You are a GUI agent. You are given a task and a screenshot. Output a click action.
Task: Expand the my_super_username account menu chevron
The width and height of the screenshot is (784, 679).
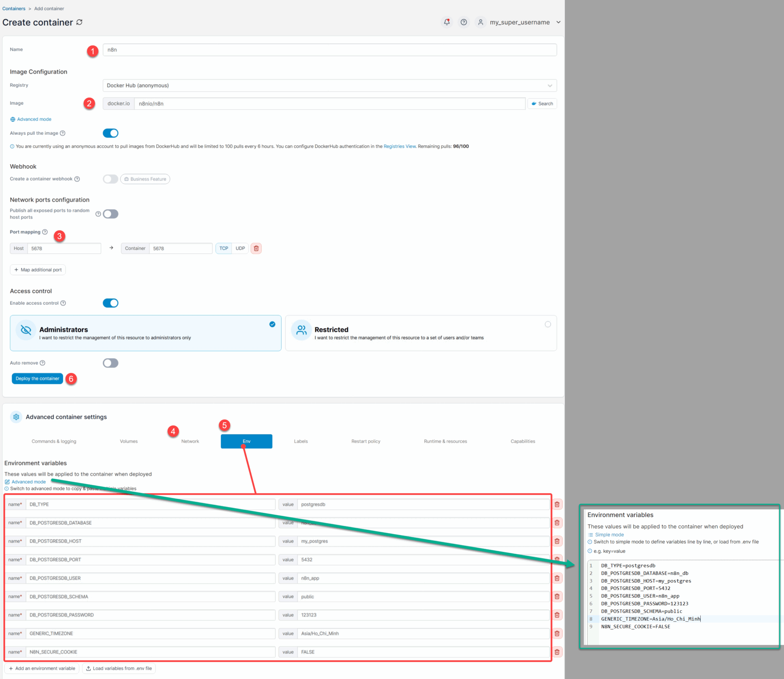click(558, 22)
